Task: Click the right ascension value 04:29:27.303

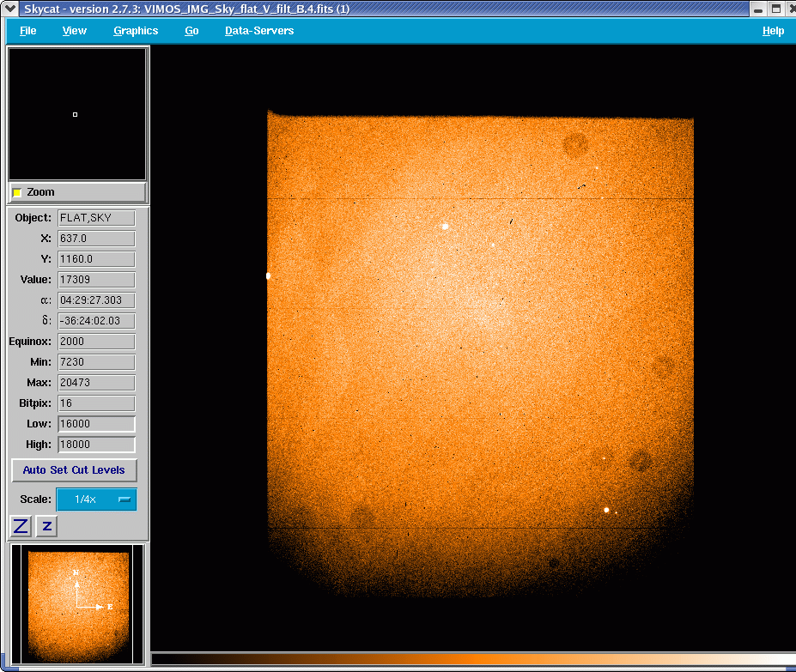Action: tap(96, 300)
